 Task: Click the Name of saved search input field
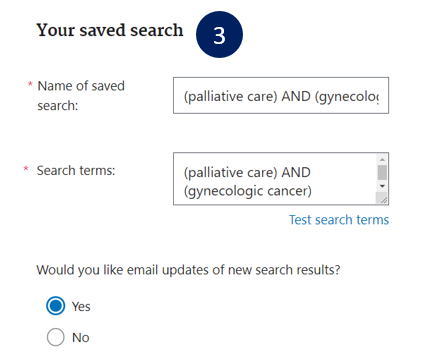281,95
